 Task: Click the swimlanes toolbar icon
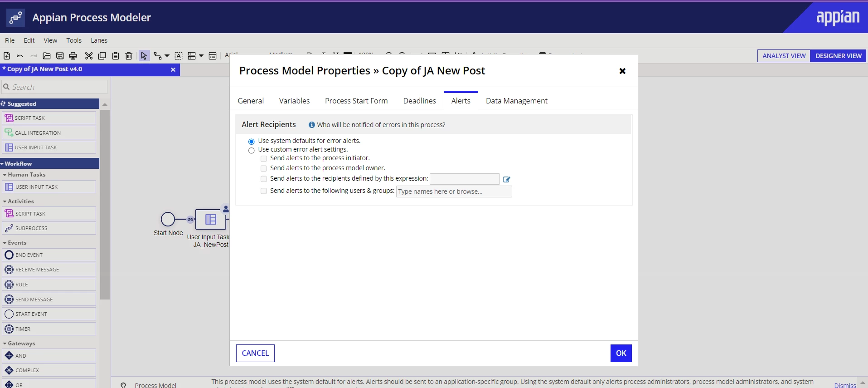192,56
